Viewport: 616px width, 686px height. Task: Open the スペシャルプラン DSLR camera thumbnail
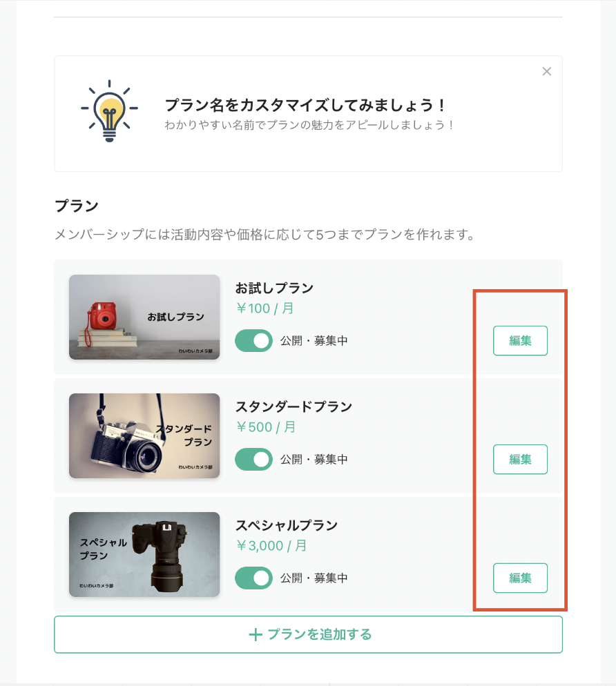coord(144,554)
